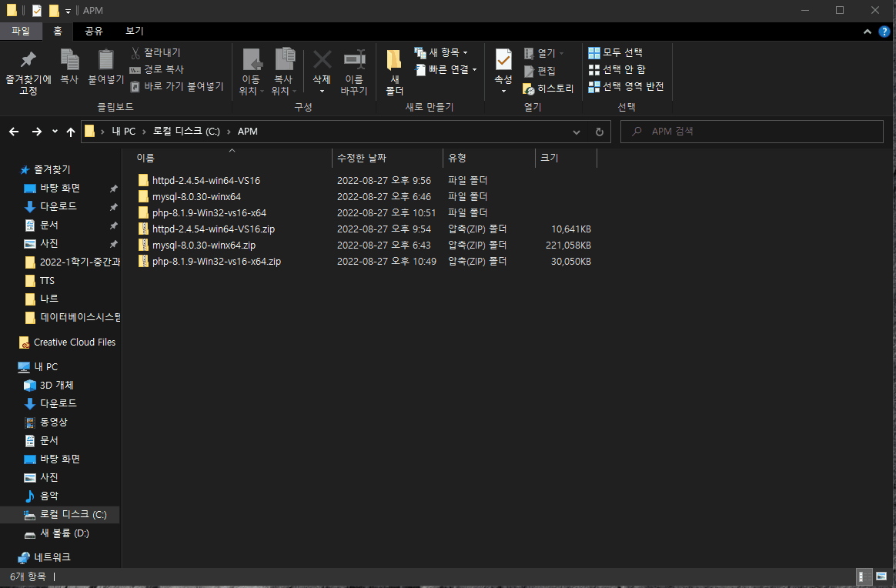Click Invert selection (선택 영역 반전)

[x=627, y=87]
